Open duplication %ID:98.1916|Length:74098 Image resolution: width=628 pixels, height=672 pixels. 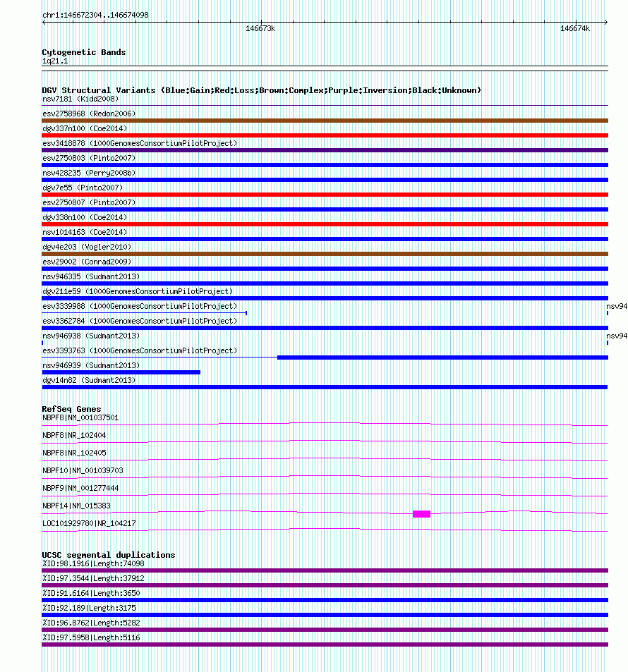93,563
